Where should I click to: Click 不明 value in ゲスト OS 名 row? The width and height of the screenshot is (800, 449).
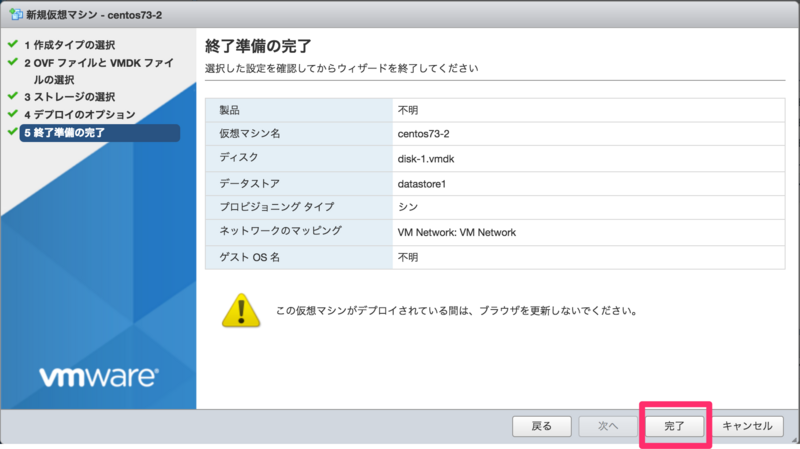tap(408, 257)
